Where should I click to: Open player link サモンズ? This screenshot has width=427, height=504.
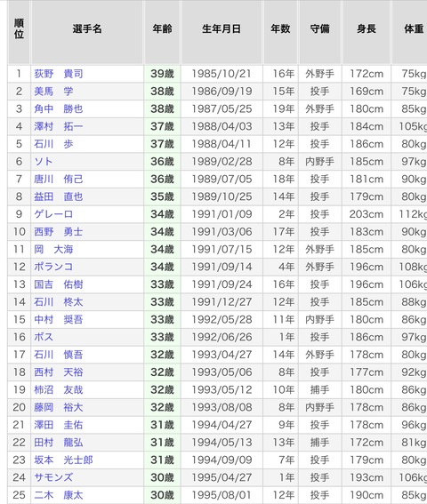click(53, 477)
